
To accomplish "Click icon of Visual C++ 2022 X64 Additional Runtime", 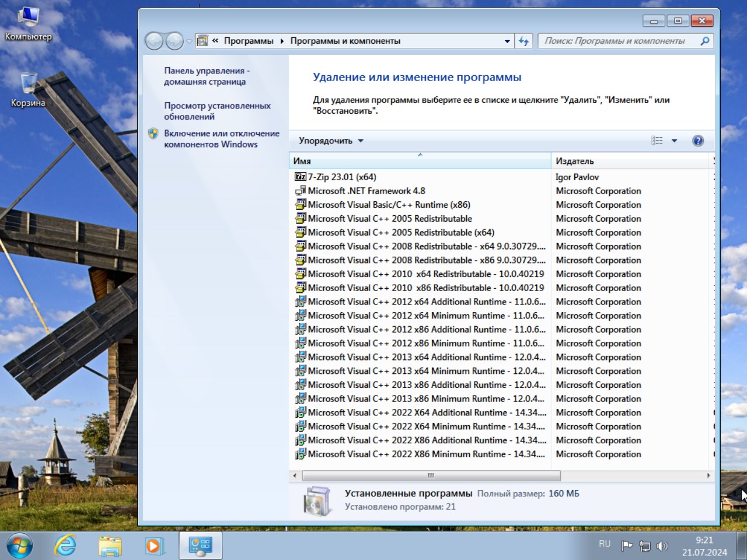I will click(x=301, y=412).
